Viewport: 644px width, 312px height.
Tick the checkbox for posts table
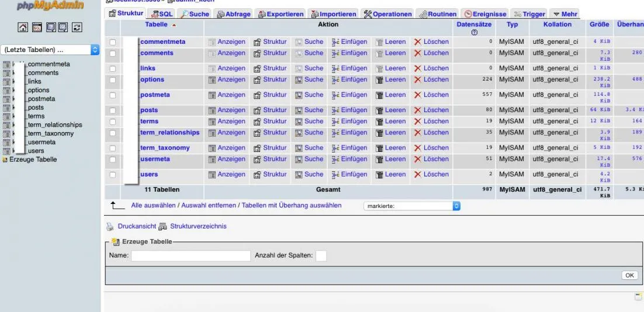tap(113, 110)
